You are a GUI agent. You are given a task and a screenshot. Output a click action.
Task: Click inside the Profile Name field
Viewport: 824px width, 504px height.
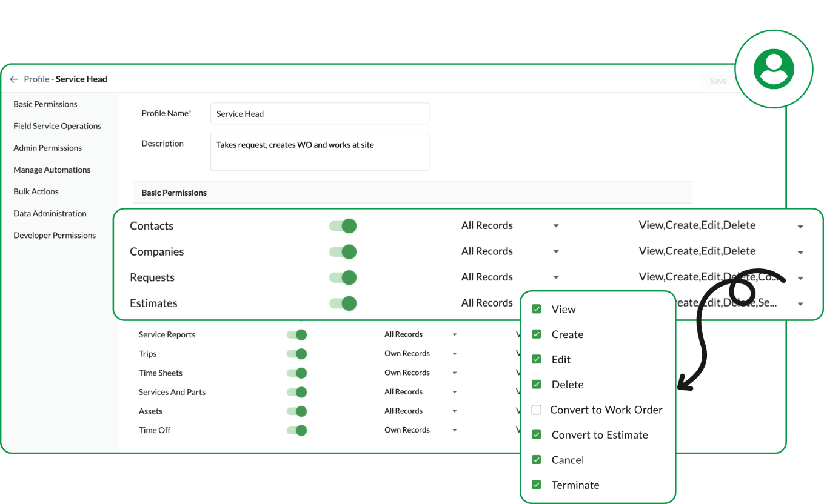point(320,113)
